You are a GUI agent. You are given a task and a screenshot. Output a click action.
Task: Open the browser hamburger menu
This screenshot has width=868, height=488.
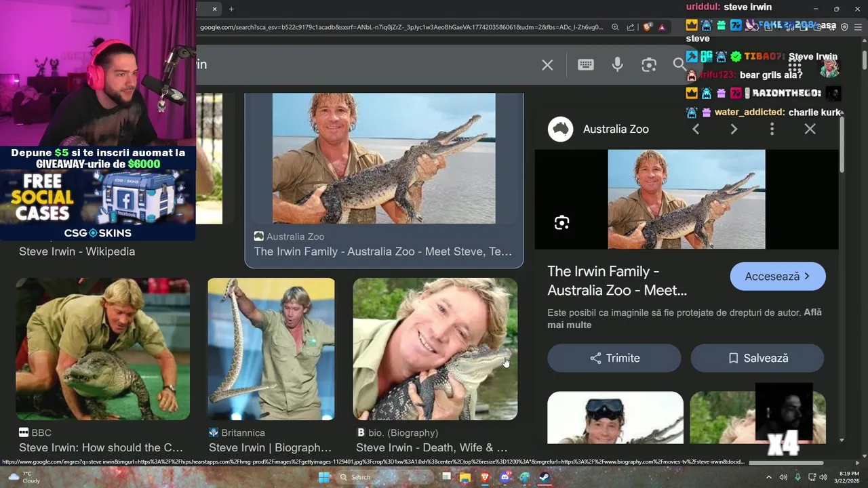(x=858, y=27)
